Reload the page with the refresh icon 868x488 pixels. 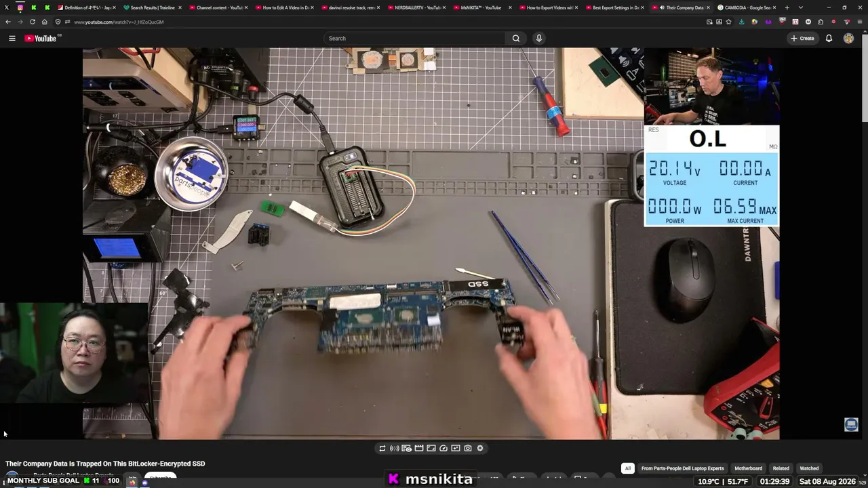coord(32,22)
